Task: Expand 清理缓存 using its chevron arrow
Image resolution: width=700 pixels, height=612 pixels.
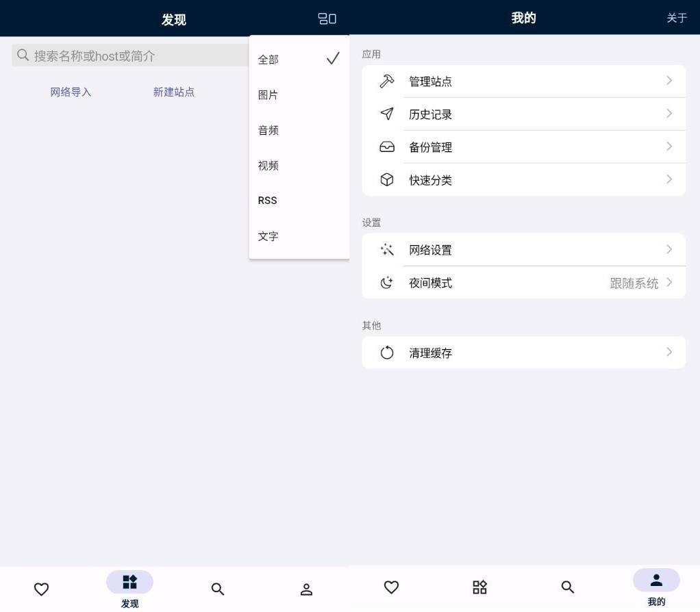Action: [x=669, y=353]
